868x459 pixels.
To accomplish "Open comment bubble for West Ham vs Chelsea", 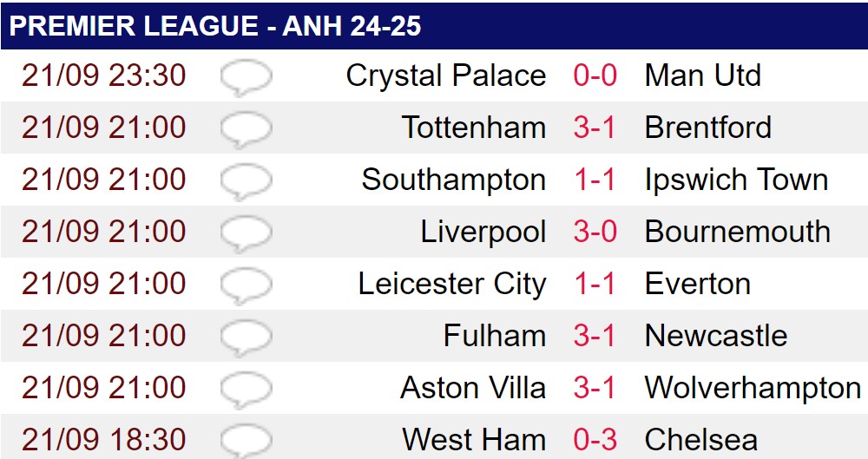I will point(246,442).
